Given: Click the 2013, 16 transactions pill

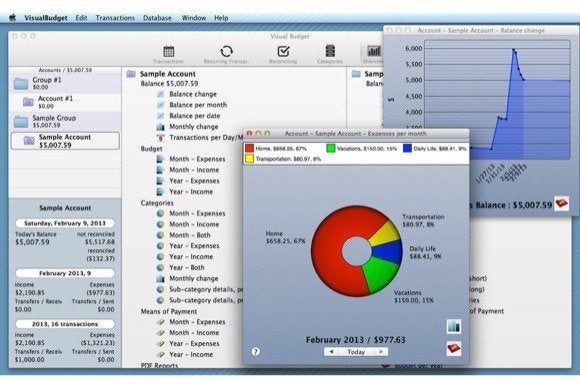Looking at the screenshot, I should coord(65,324).
